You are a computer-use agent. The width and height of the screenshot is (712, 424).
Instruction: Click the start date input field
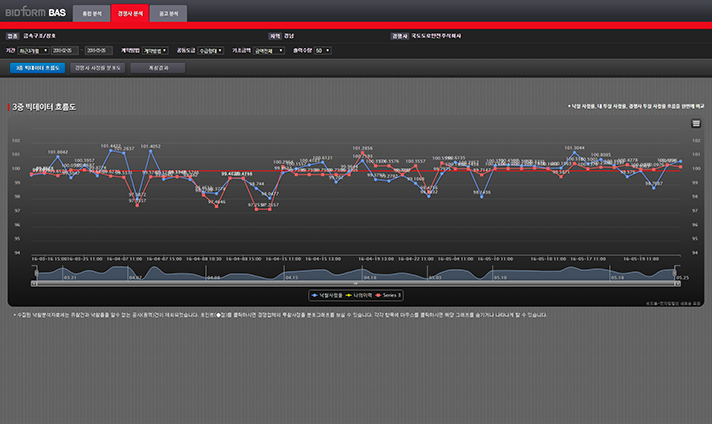[x=64, y=50]
